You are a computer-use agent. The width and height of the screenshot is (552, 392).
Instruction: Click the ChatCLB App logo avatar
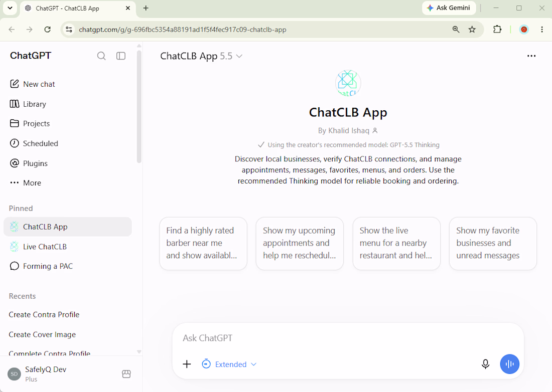(348, 83)
